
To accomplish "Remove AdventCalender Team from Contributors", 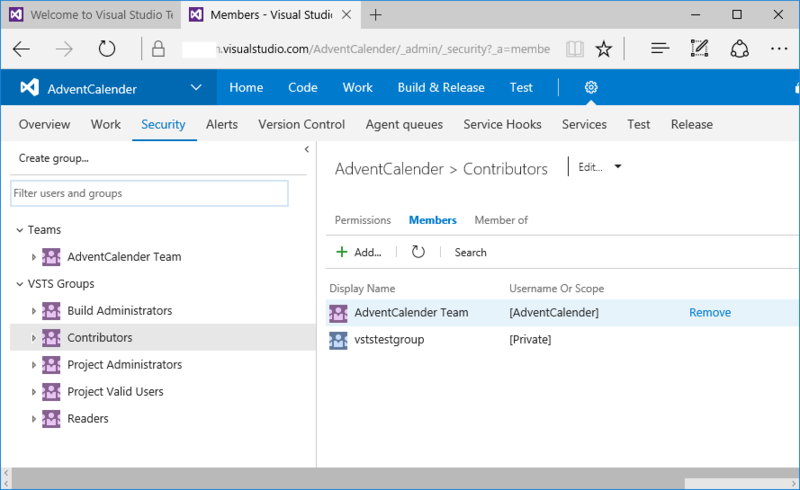I will pos(710,312).
